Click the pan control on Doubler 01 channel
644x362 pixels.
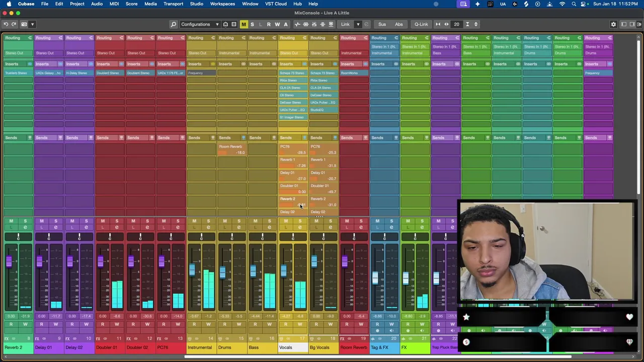[110, 237]
